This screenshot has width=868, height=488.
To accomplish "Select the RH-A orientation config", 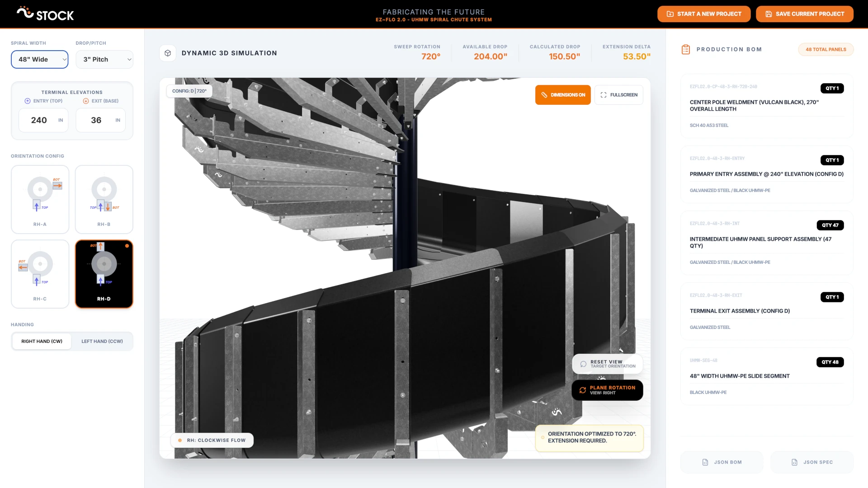I will coord(40,199).
